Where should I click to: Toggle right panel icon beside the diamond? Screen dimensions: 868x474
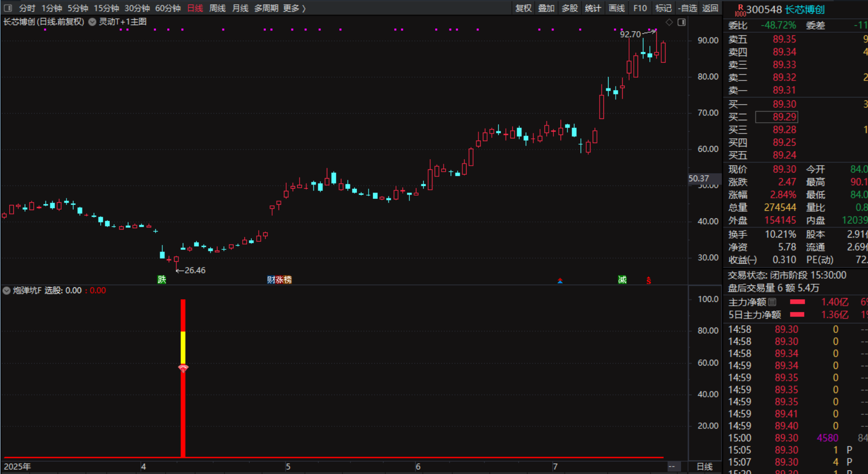pyautogui.click(x=682, y=22)
